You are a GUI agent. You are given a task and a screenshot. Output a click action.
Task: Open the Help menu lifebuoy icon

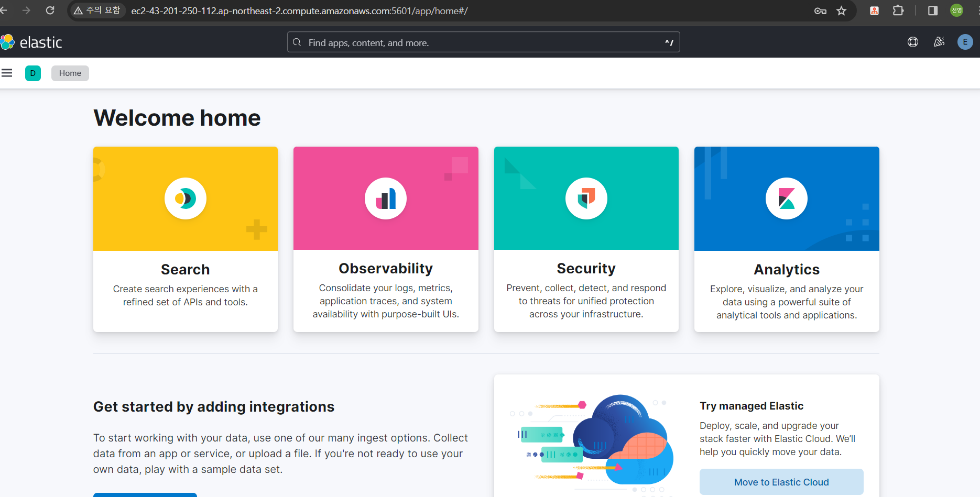(913, 42)
